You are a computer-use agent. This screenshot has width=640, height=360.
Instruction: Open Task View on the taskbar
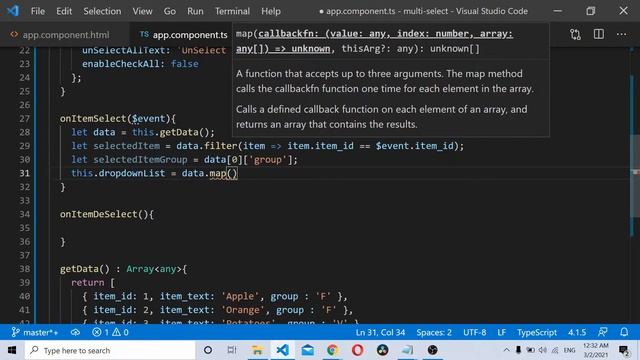(x=232, y=350)
